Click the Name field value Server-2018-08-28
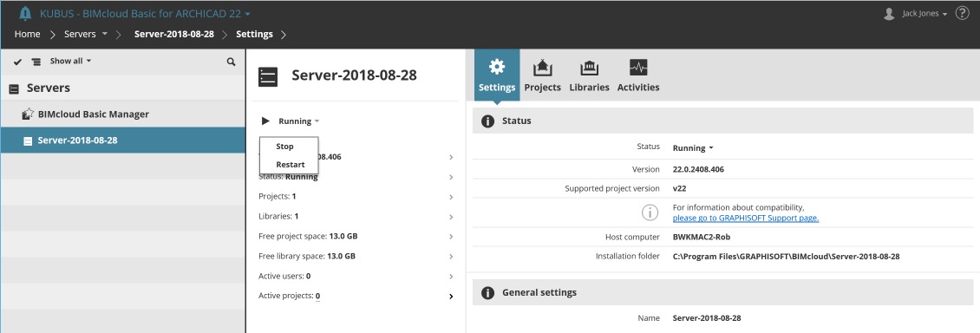Image resolution: width=980 pixels, height=333 pixels. (707, 318)
